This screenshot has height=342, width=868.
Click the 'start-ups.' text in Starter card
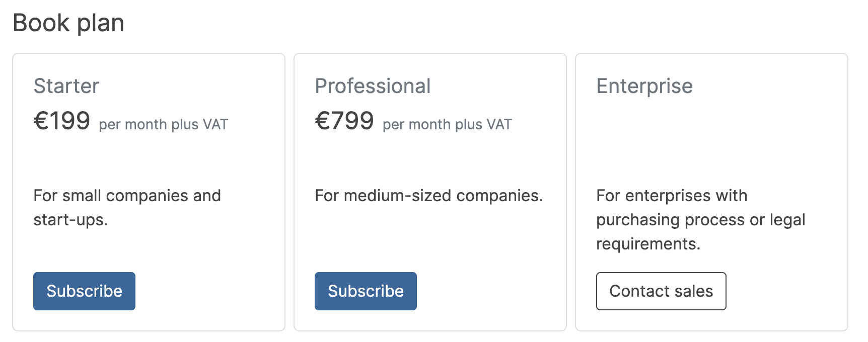point(70,220)
